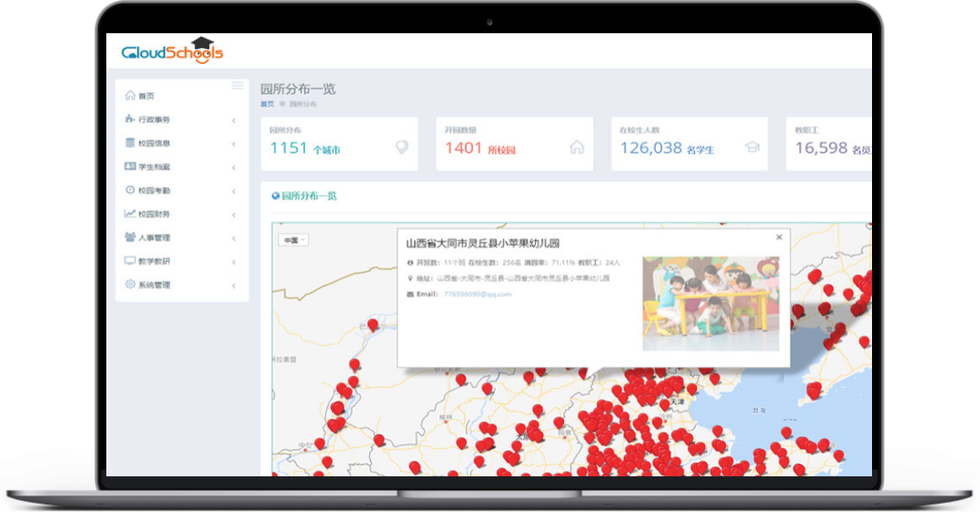Expand the 校园财务 menu chevron

pyautogui.click(x=233, y=214)
